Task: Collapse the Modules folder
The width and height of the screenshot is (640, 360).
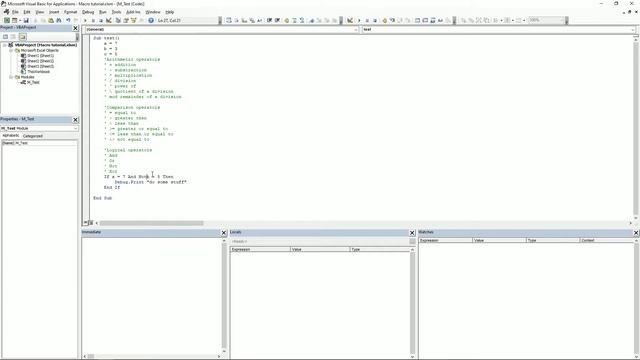Action: point(11,77)
